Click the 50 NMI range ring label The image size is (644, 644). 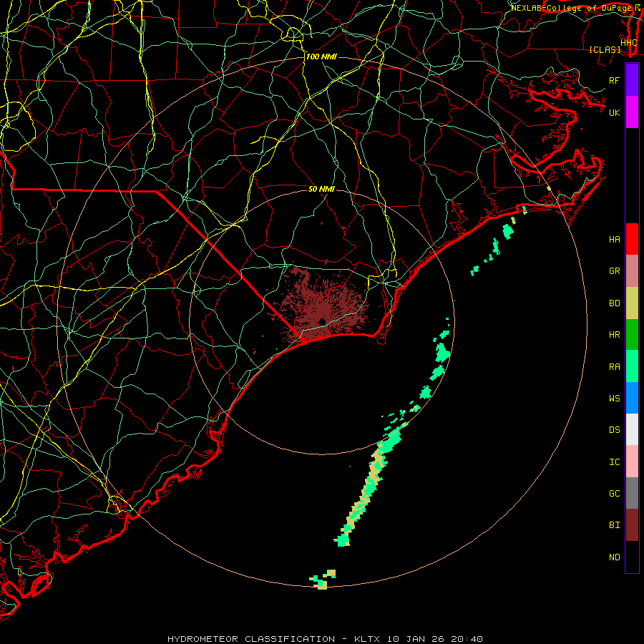click(x=321, y=189)
